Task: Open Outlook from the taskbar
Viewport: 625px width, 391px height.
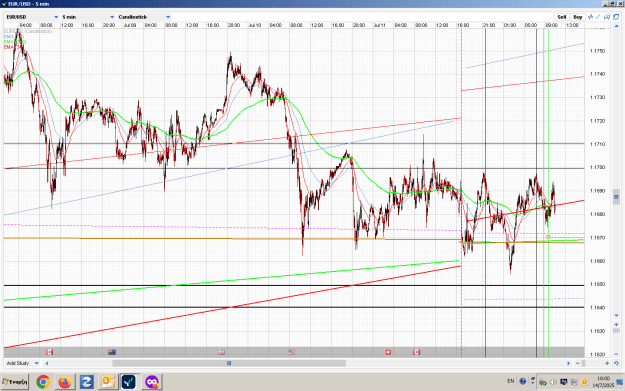Action: pos(108,382)
